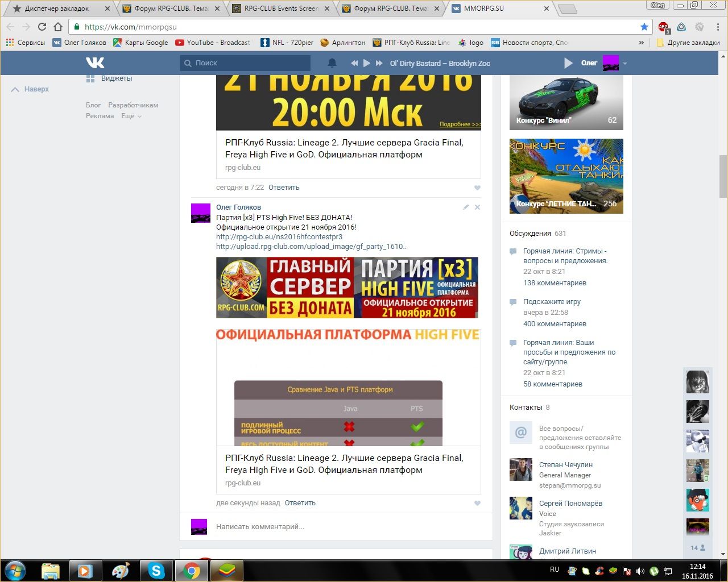Click the taskbar volume speaker icon
The height and width of the screenshot is (582, 728).
tap(640, 571)
